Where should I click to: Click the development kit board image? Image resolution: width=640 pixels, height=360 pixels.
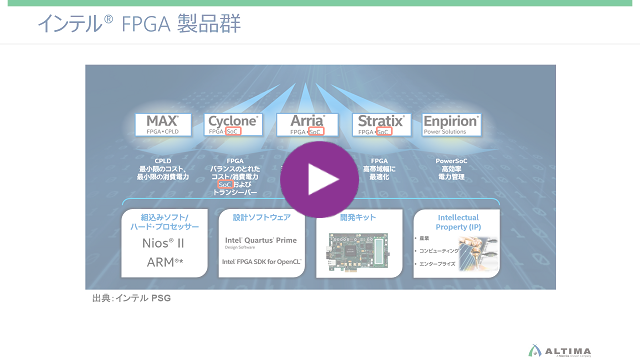click(x=358, y=251)
